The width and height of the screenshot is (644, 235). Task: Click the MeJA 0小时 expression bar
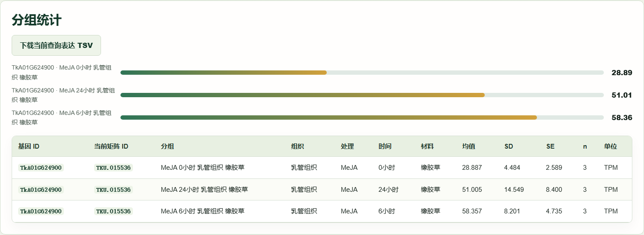pos(362,73)
